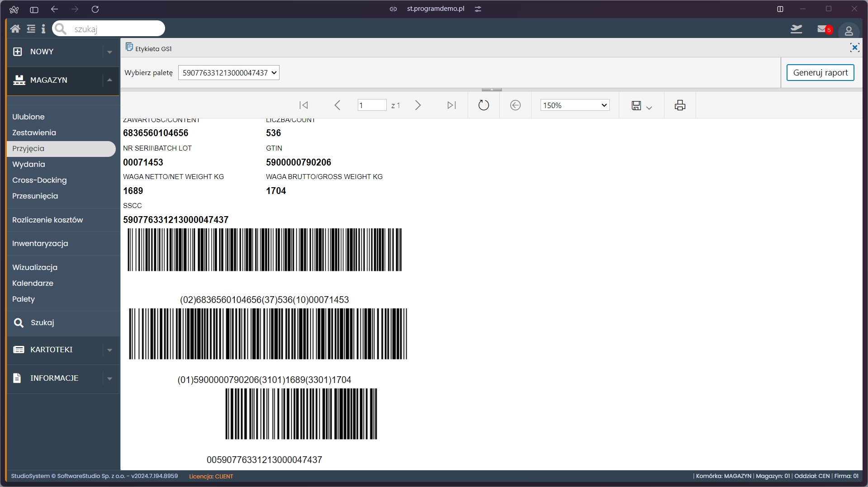This screenshot has width=868, height=487.
Task: Toggle the browser sidebar panel icon
Action: pos(34,9)
